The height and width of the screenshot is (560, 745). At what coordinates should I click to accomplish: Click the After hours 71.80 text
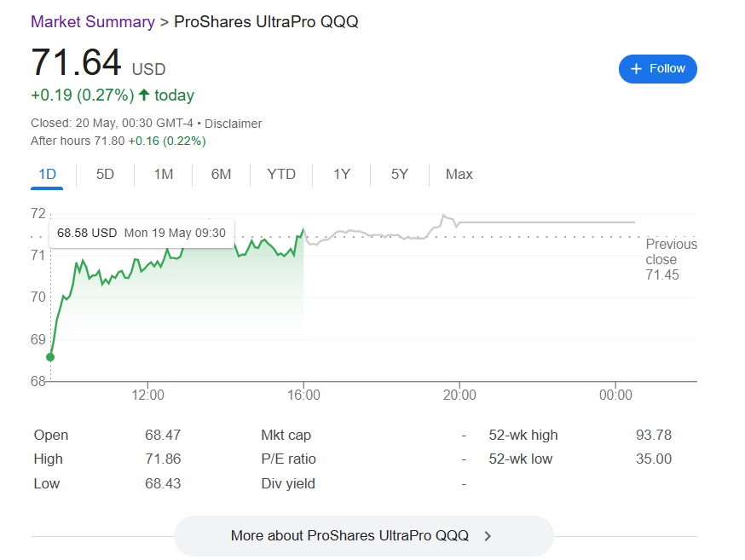(78, 141)
